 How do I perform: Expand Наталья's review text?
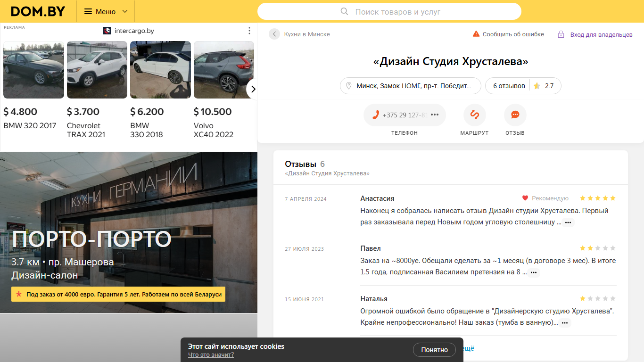point(565,323)
